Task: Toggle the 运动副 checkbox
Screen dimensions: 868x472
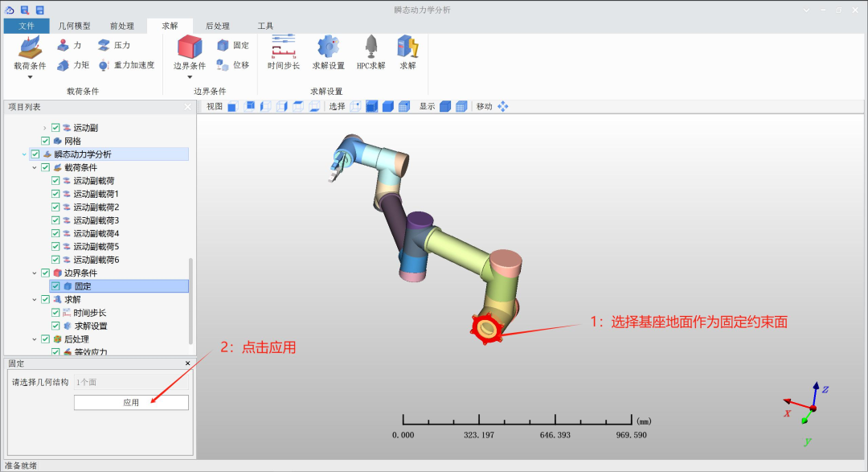Action: tap(55, 128)
